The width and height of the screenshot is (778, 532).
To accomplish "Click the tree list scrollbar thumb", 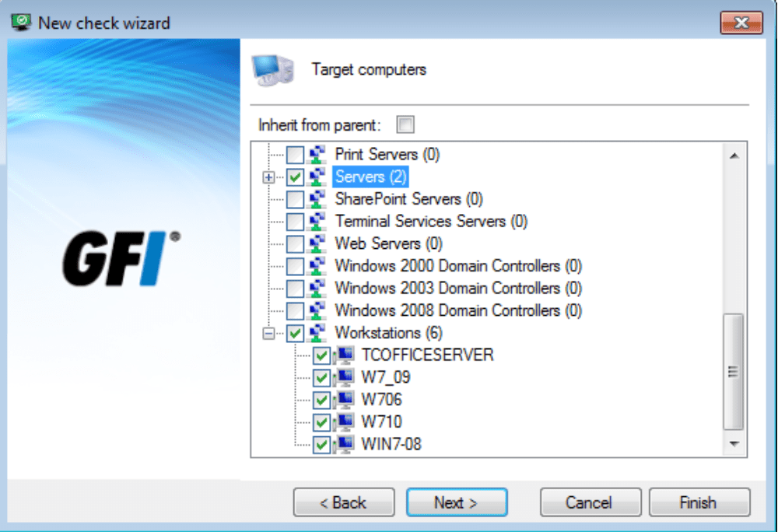I will pyautogui.click(x=734, y=371).
